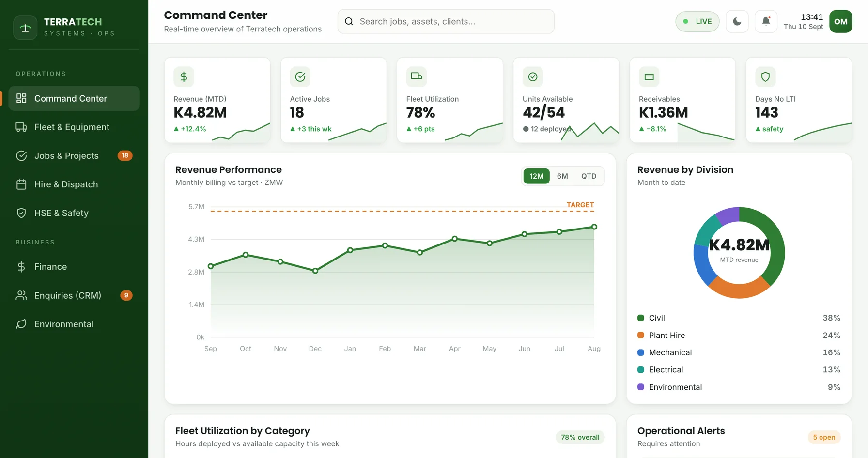Click the 78% overall badge

pyautogui.click(x=580, y=437)
